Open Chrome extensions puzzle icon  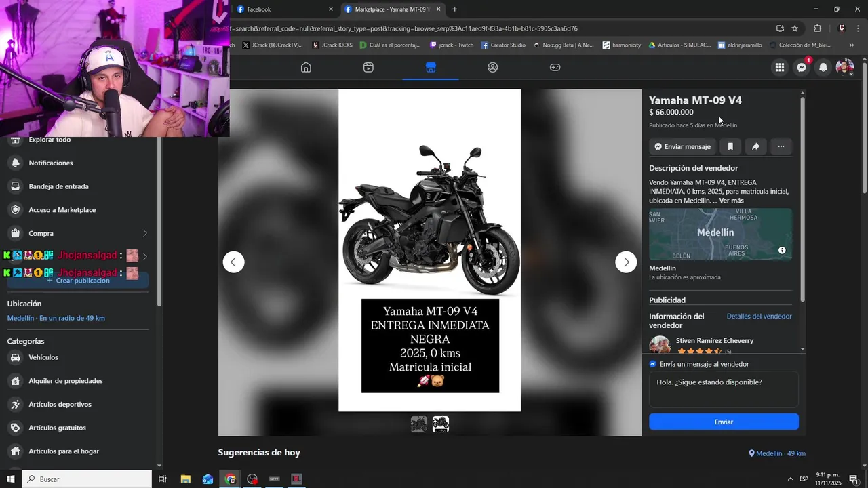click(817, 28)
